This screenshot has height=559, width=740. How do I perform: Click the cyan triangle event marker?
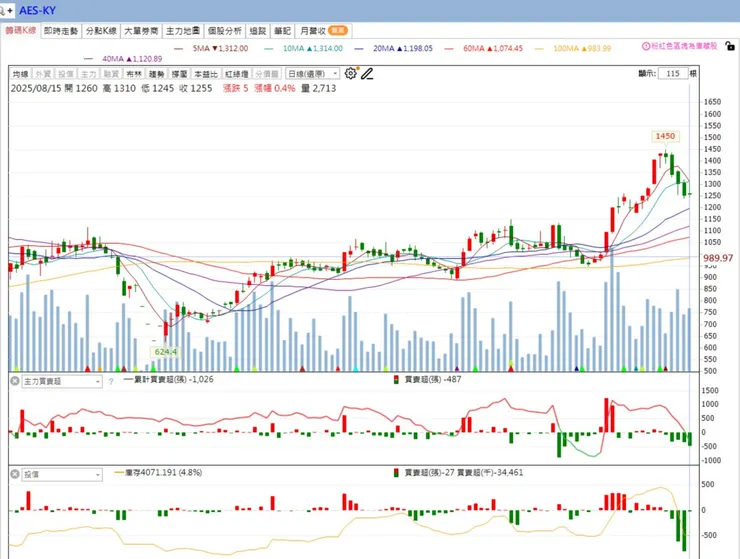tap(355, 368)
